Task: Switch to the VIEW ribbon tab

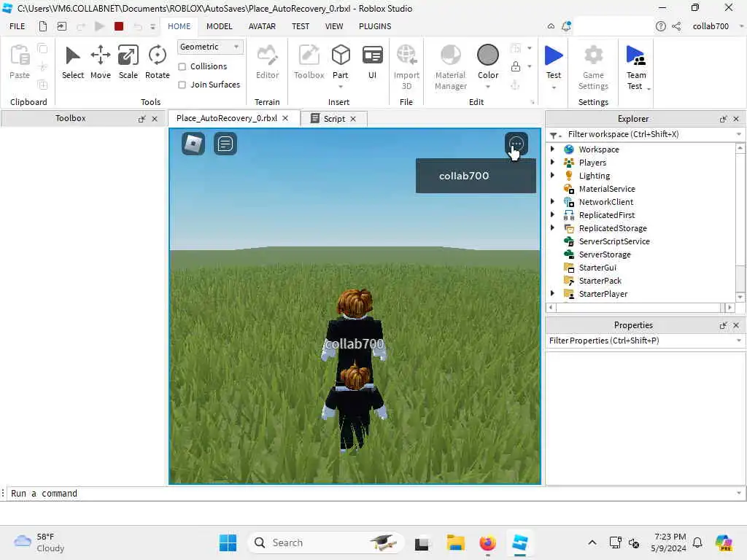Action: 334,26
